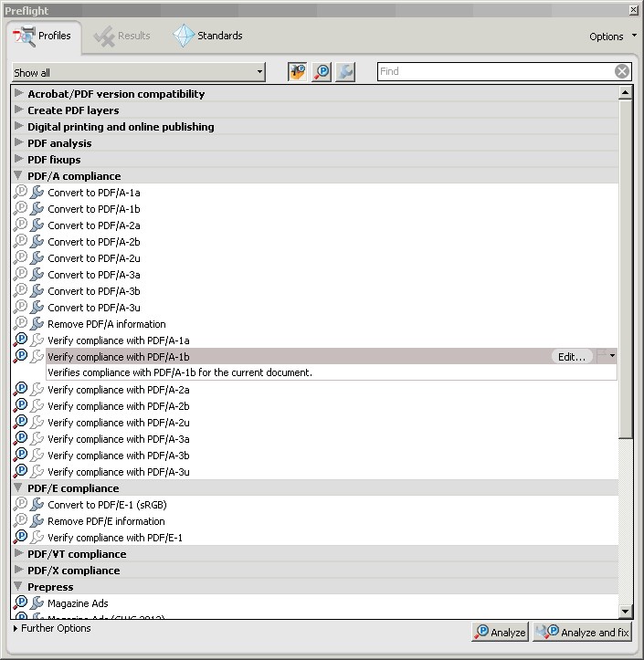Switch to the Profiles tab
The image size is (644, 660).
43,37
